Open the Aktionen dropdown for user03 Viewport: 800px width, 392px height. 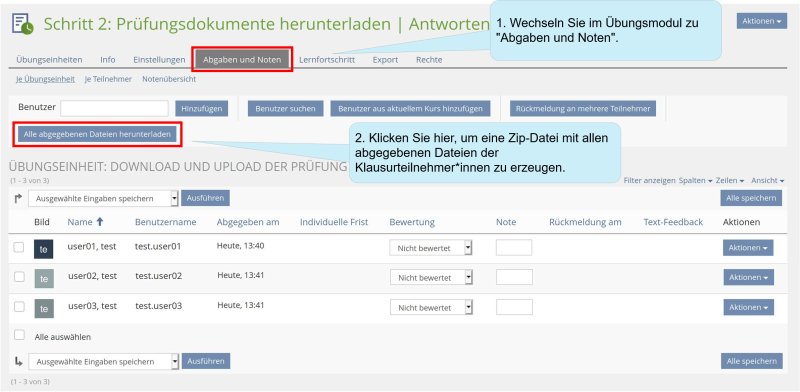(x=748, y=307)
